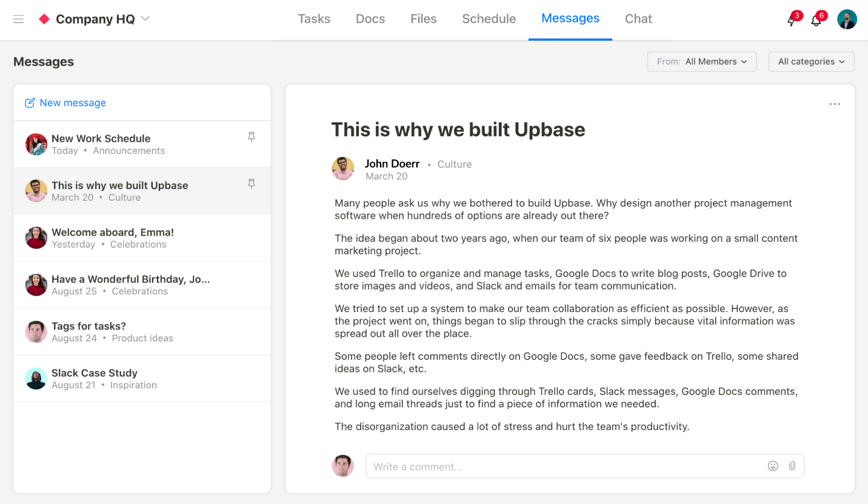
Task: Switch to the Docs tab
Action: pyautogui.click(x=370, y=19)
